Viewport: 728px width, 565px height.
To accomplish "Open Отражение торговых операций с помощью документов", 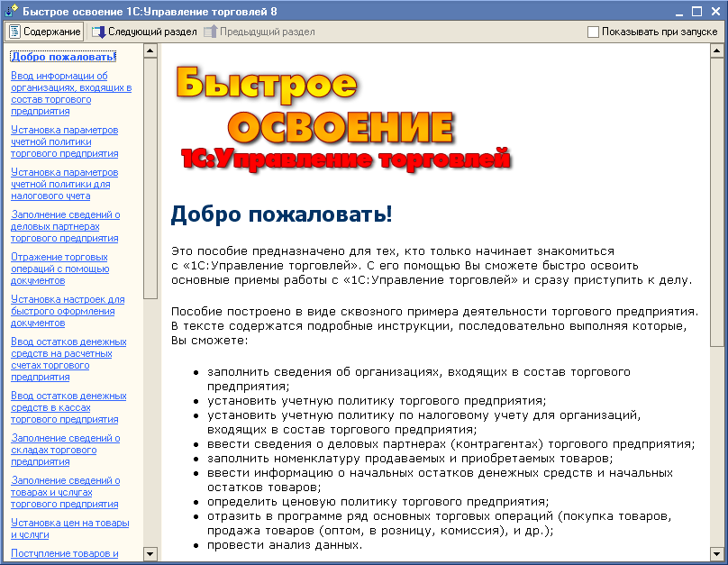I will [x=59, y=269].
